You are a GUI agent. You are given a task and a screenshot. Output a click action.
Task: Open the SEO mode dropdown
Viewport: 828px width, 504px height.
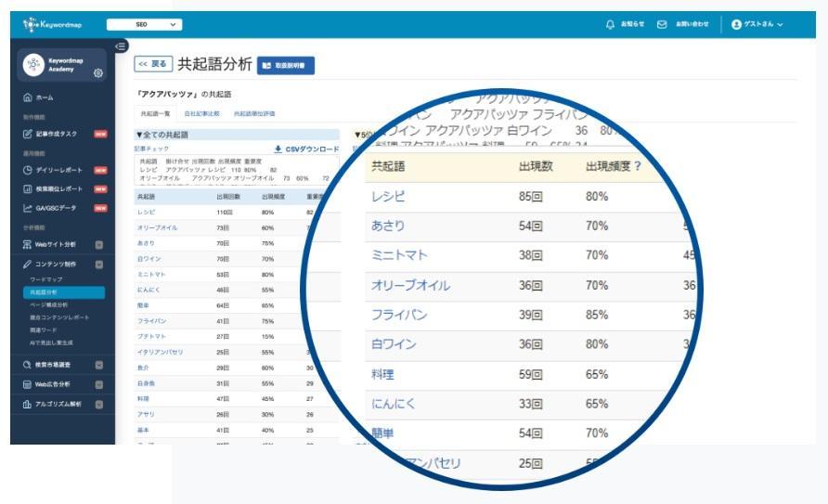[x=144, y=24]
